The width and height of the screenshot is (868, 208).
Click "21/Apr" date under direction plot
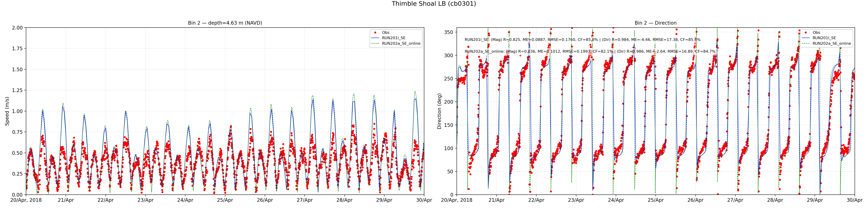(496, 200)
